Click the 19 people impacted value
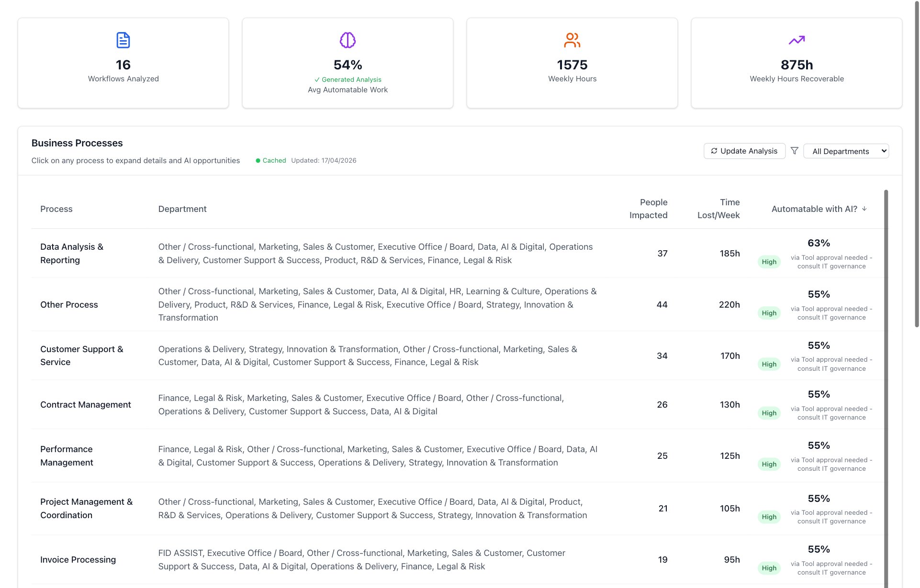The image size is (920, 588). (x=662, y=560)
